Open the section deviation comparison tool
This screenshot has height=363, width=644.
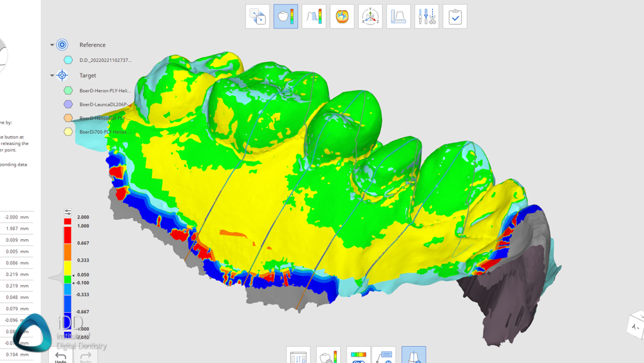pyautogui.click(x=314, y=17)
